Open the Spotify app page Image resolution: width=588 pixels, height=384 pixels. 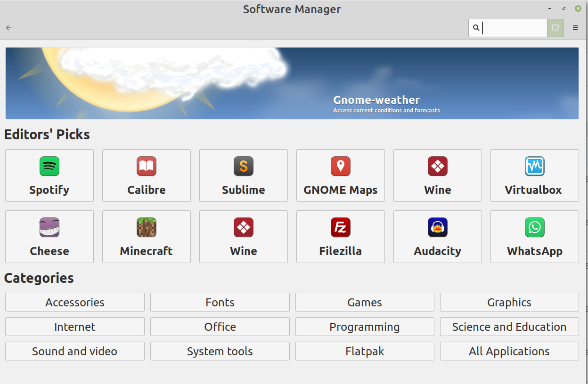[49, 176]
